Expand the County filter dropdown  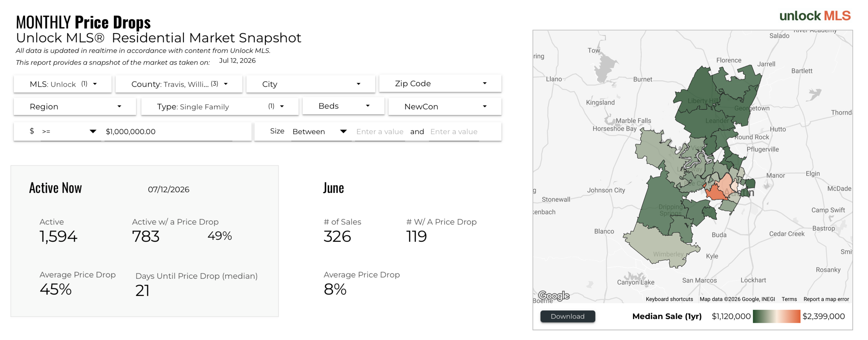click(179, 84)
